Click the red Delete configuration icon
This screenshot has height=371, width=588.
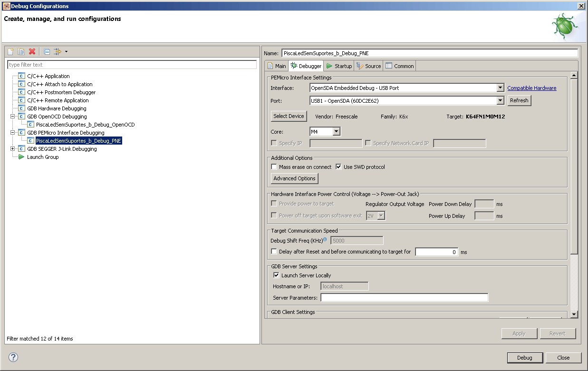tap(32, 51)
